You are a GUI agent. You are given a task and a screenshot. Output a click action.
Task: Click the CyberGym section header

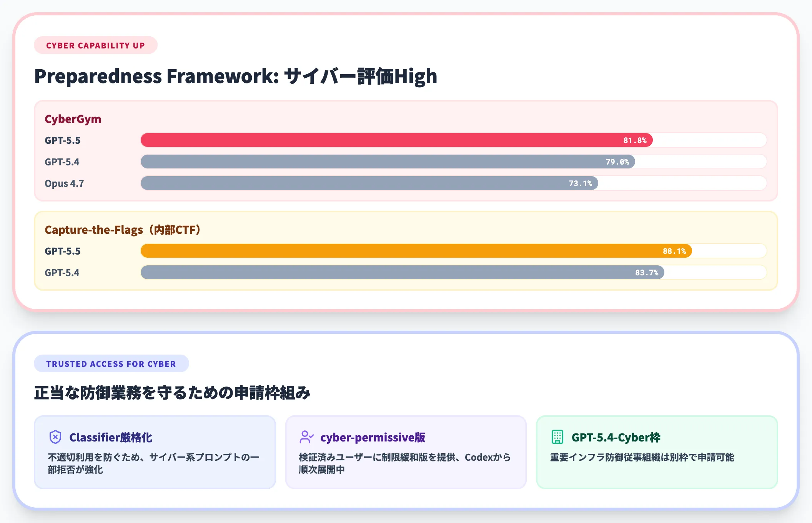click(x=73, y=119)
